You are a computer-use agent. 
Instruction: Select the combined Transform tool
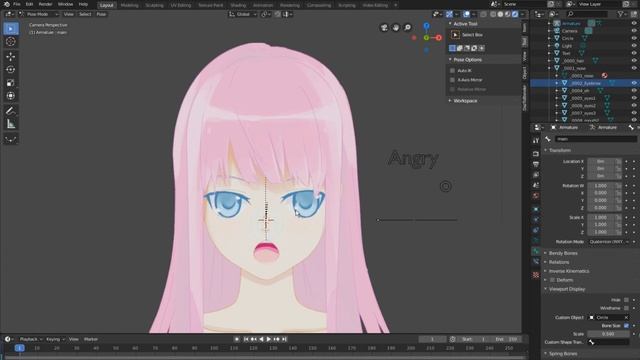11,96
